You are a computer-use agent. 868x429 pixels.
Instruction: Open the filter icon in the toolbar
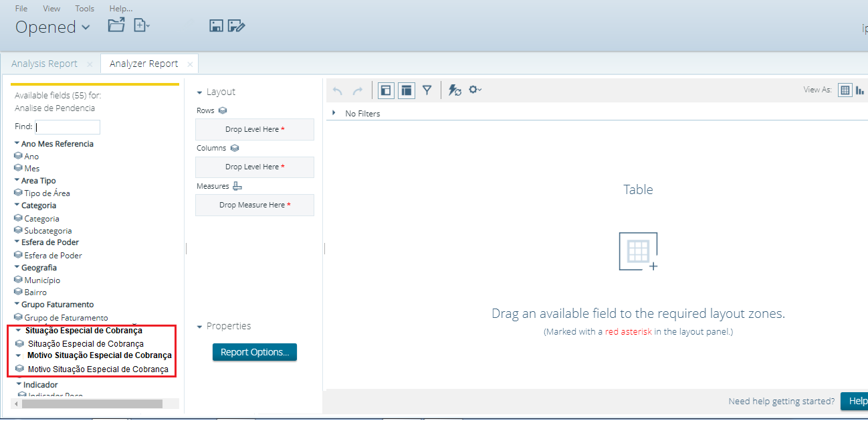point(427,90)
